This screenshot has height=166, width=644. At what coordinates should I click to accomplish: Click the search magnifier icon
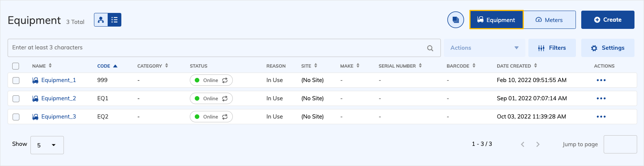(430, 48)
